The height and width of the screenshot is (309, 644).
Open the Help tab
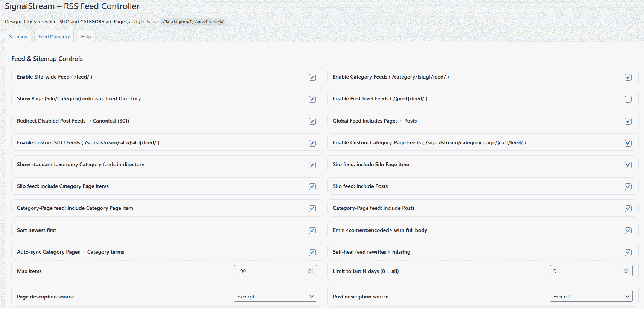[86, 37]
